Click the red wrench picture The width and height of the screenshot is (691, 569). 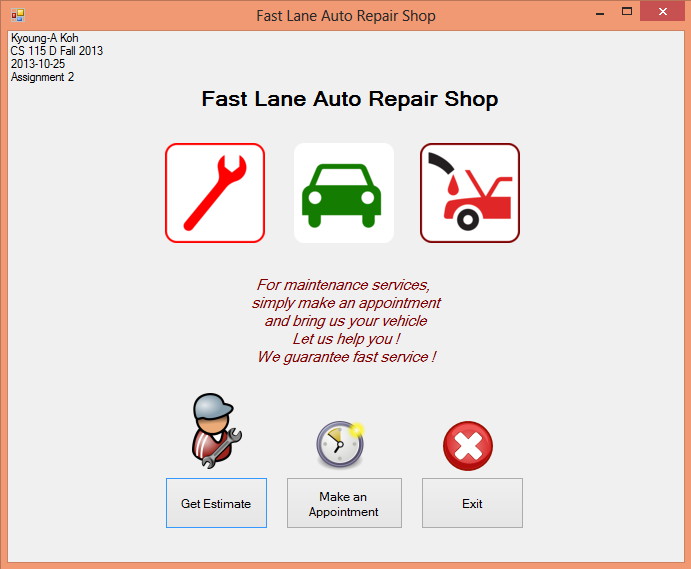(x=215, y=193)
